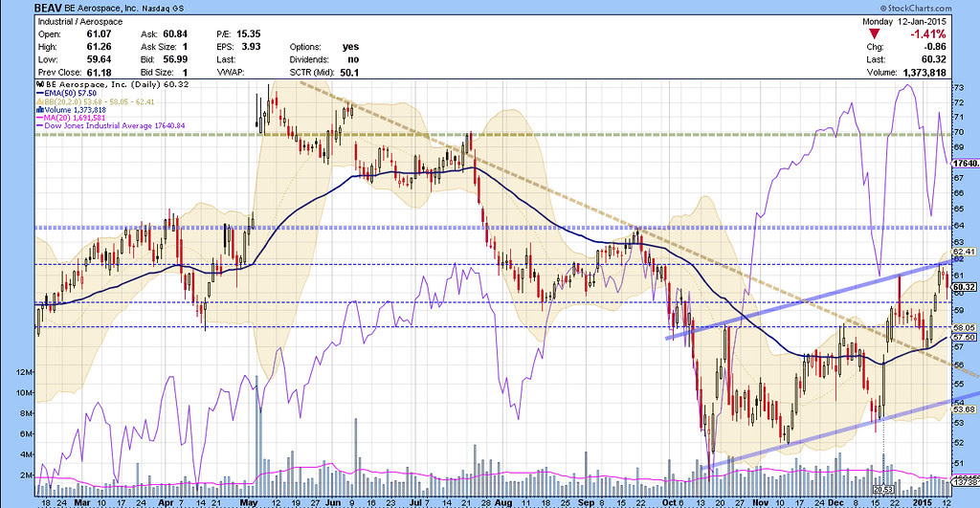Click the Ask value 60.84

coord(175,34)
